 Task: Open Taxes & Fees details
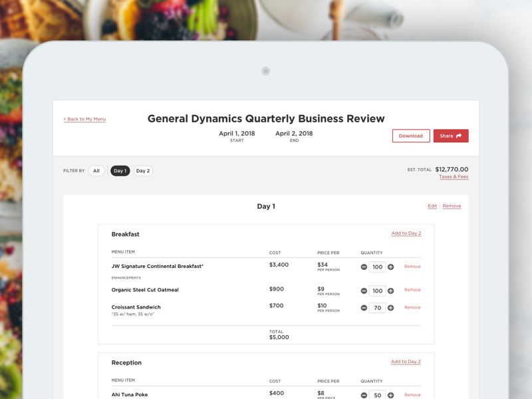click(x=454, y=177)
